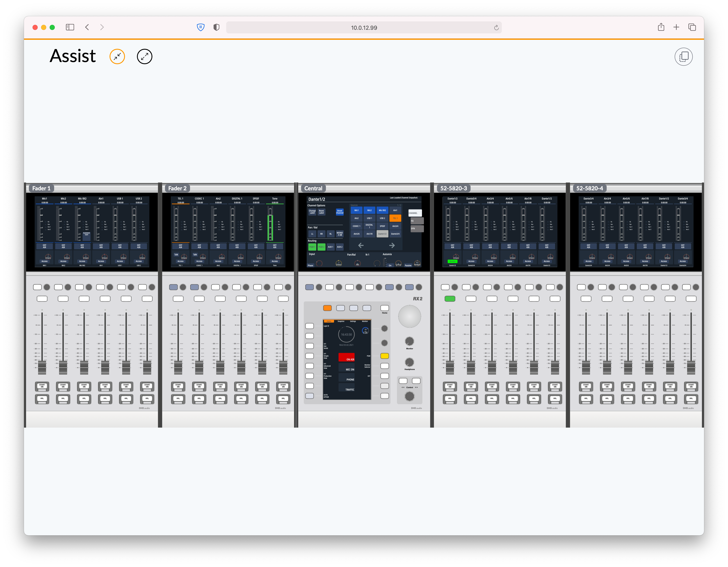
Task: Toggle OFF AIR on Tone channel screen
Action: [x=275, y=246]
